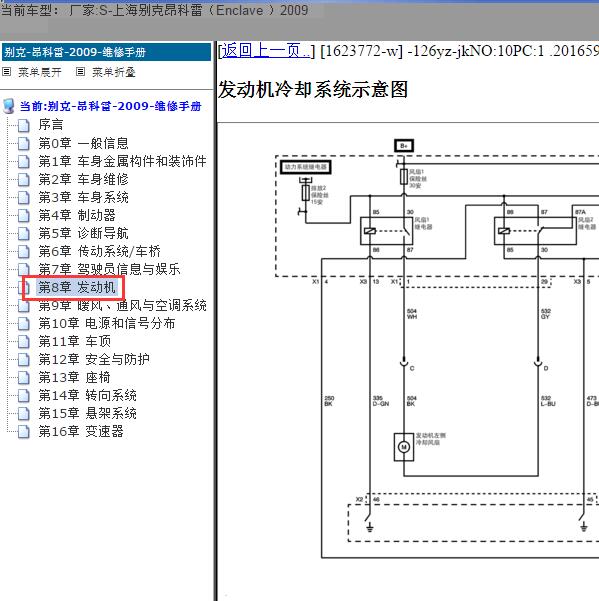Viewport: 599px width, 601px height.
Task: Click the page icon beside 第9章
Action: pyautogui.click(x=24, y=305)
